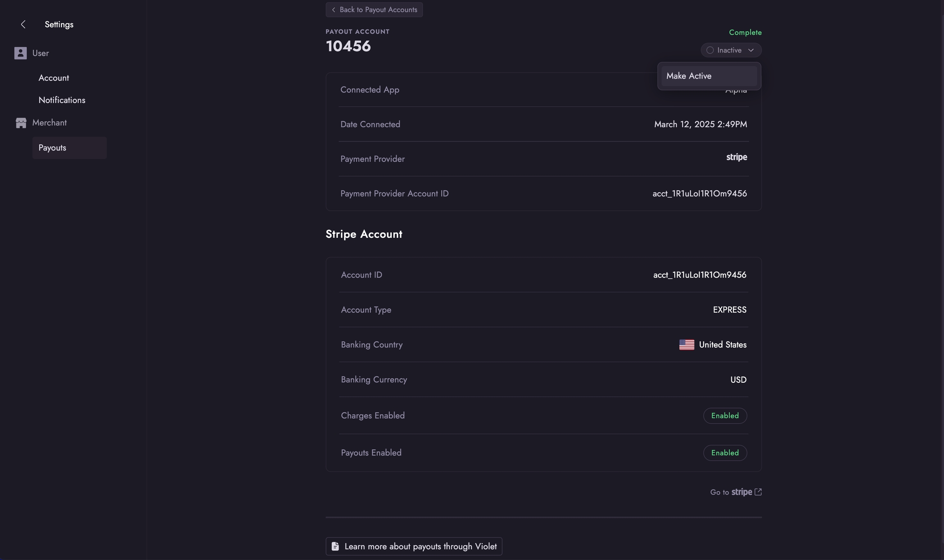Click the Merchant storefront icon
944x560 pixels.
[21, 123]
